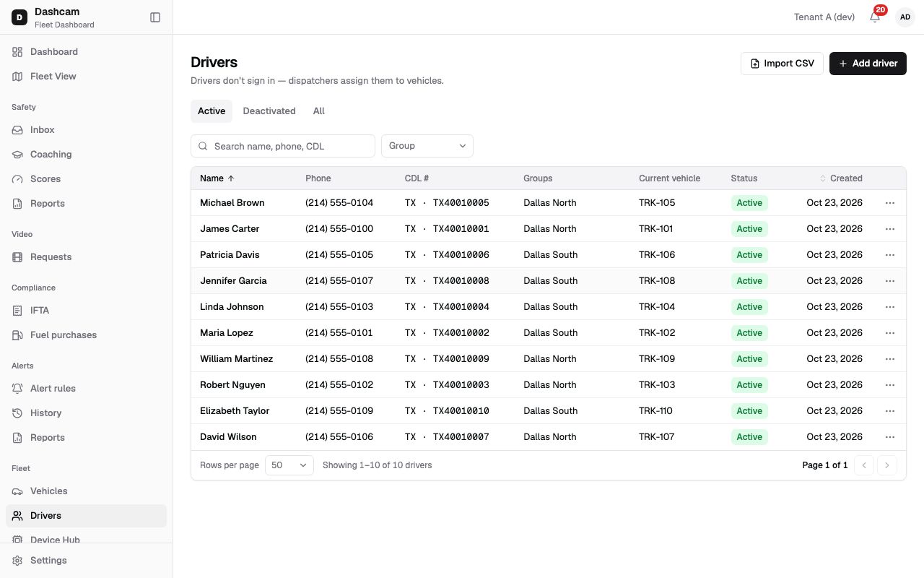
Task: Open row actions for Michael Brown
Action: click(x=890, y=203)
